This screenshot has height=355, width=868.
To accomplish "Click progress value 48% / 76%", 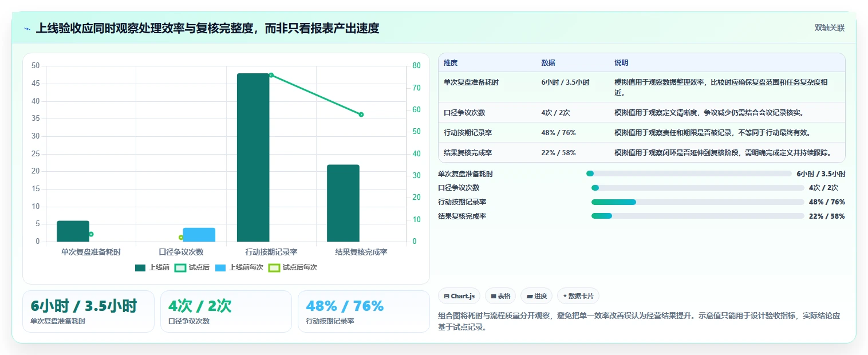I will pos(827,202).
